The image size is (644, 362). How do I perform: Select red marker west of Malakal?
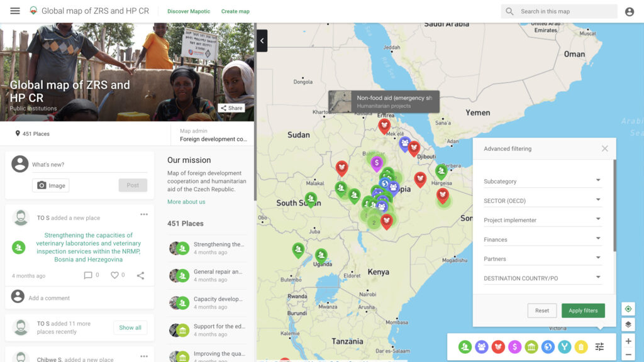pos(341,168)
